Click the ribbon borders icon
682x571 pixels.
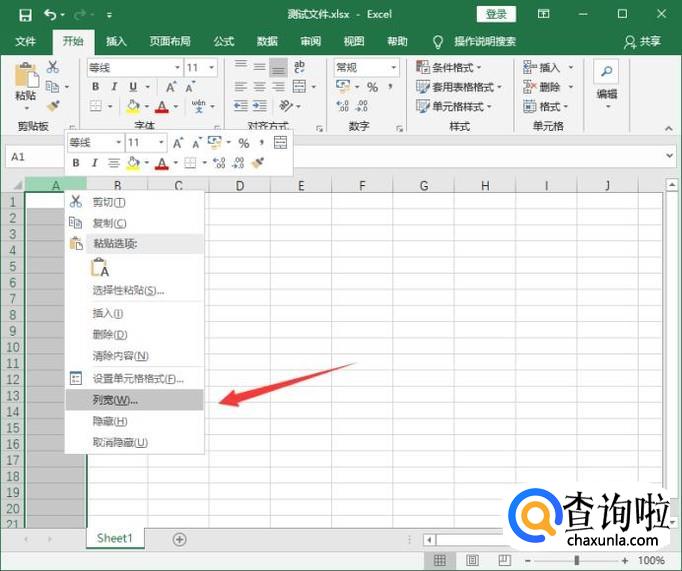click(x=96, y=106)
